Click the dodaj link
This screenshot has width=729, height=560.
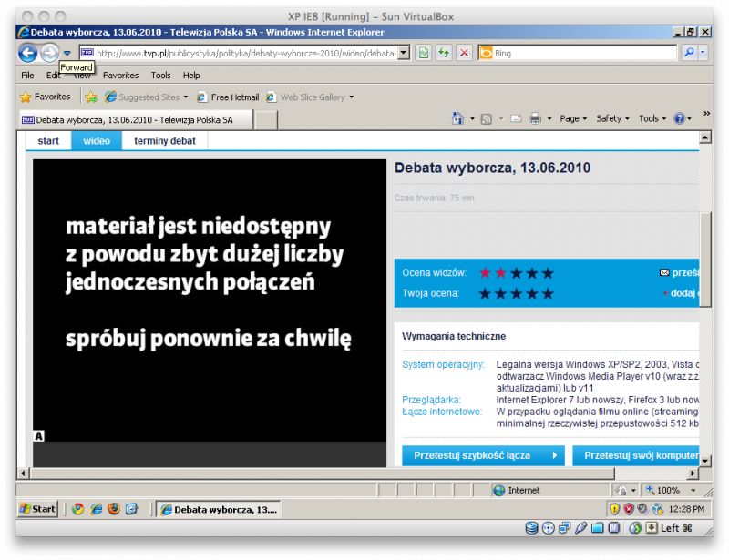tap(681, 293)
